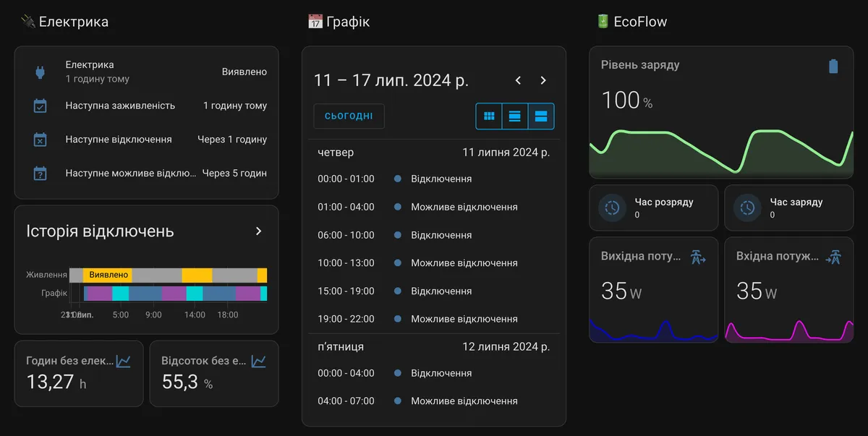The image size is (868, 436).
Task: Open the Час розряду tile
Action: coord(654,208)
